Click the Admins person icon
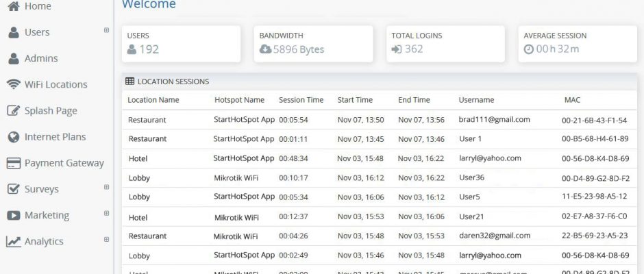 coord(14,58)
